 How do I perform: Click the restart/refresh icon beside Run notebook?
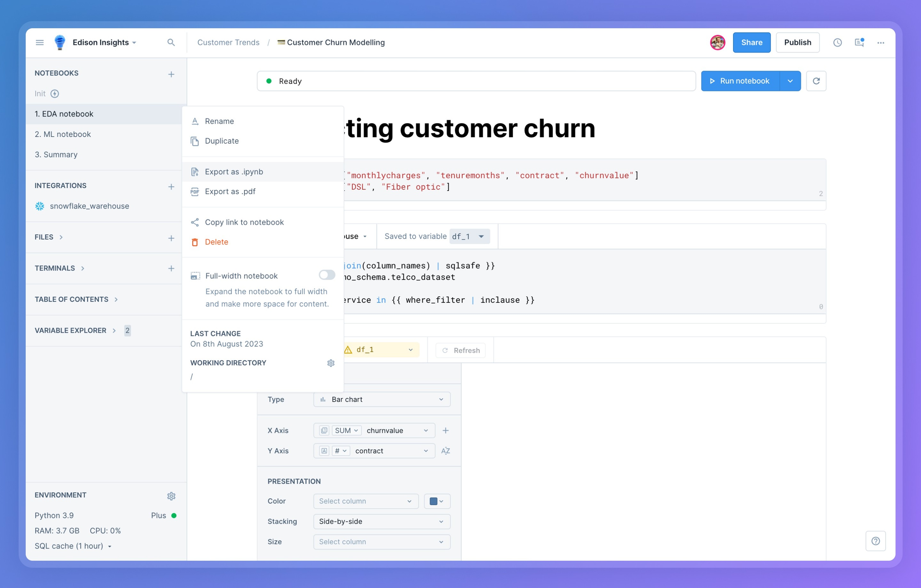point(816,81)
